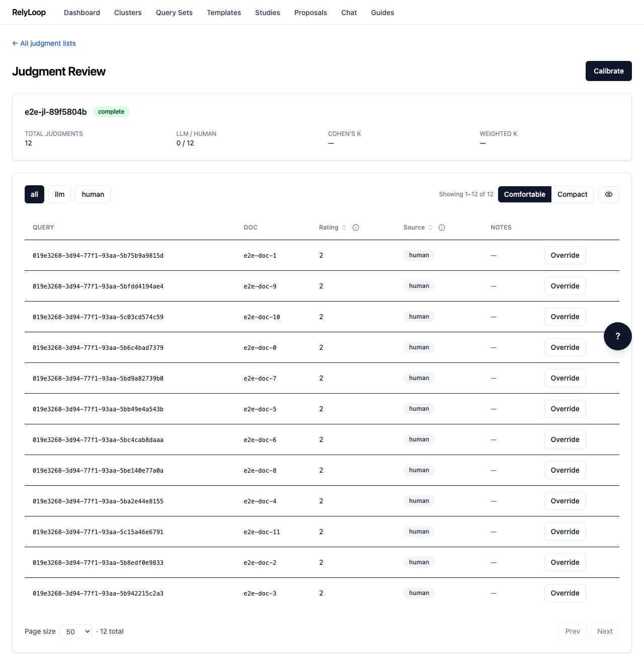Override the judgment for e2e-doc-1

click(565, 255)
